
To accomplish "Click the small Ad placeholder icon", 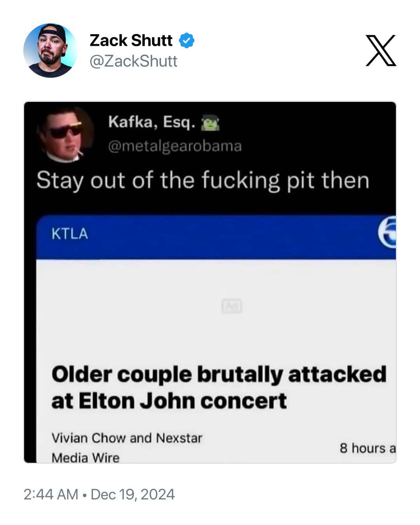I will point(232,306).
